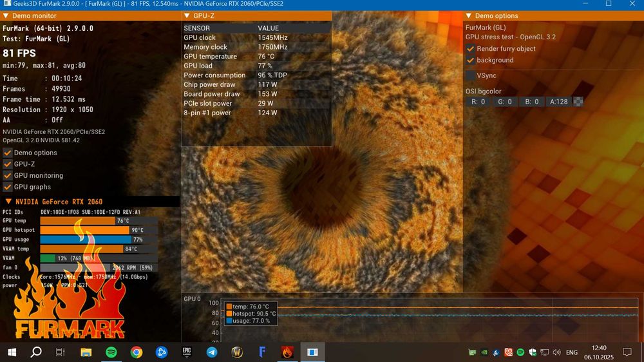The height and width of the screenshot is (362, 644).
Task: Click the VRAM 12% usage bar
Action: pyautogui.click(x=99, y=258)
